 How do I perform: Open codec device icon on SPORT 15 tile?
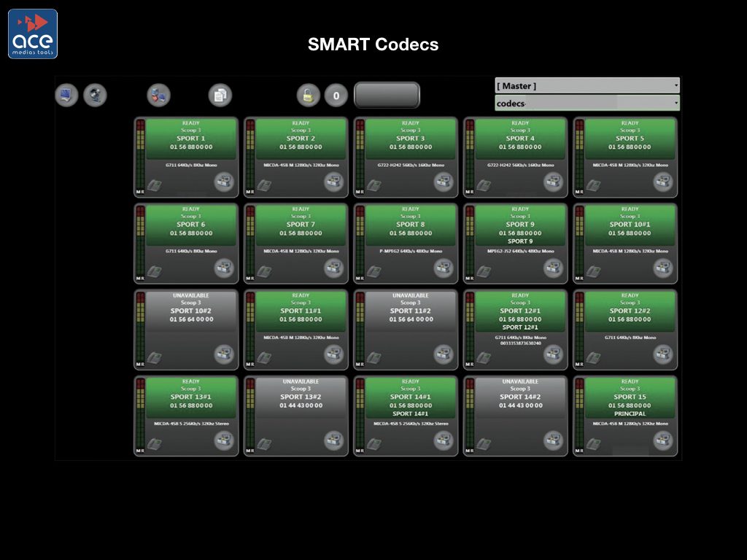click(x=663, y=440)
